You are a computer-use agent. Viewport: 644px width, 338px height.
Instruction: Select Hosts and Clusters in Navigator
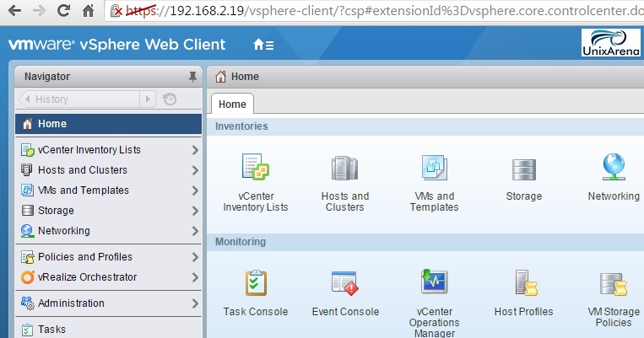click(108, 169)
